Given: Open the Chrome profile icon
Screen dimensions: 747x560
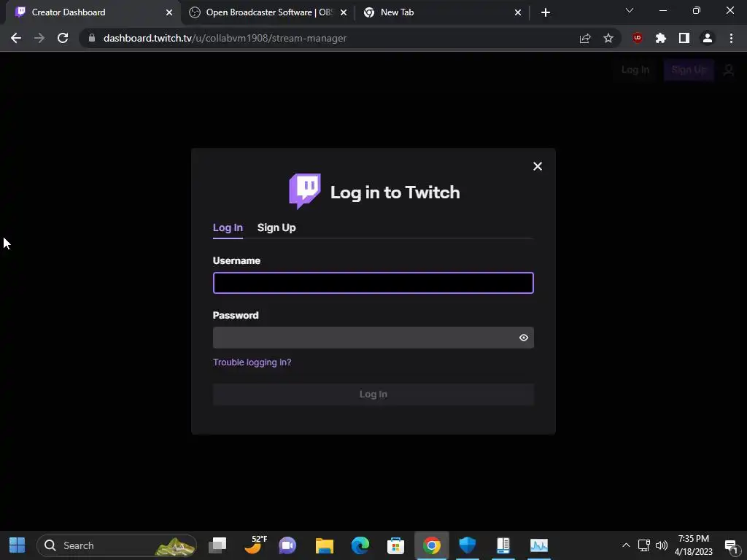Looking at the screenshot, I should pos(708,38).
